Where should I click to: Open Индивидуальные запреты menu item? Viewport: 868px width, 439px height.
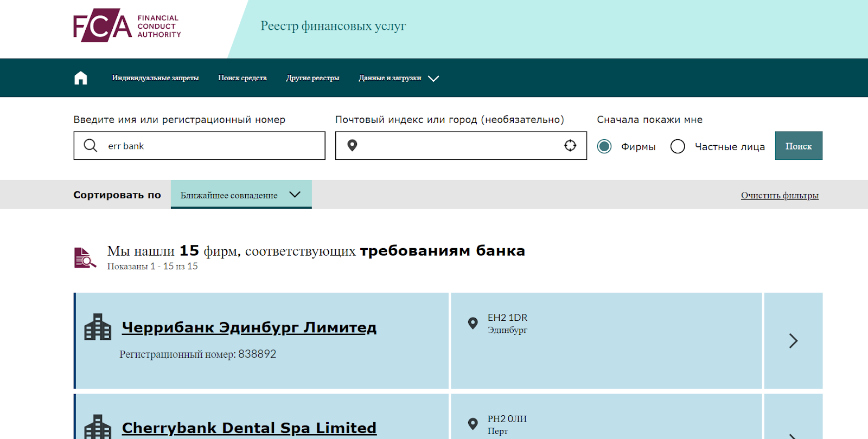pos(155,78)
